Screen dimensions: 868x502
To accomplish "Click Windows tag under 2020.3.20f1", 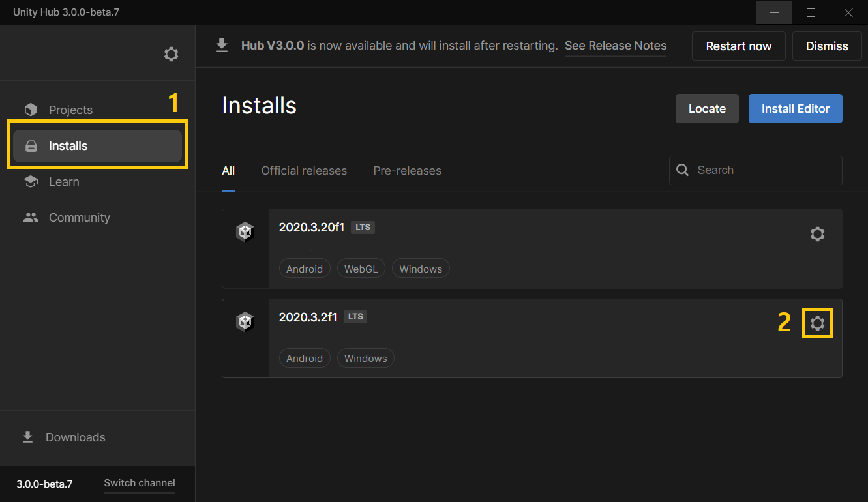I will click(x=421, y=269).
